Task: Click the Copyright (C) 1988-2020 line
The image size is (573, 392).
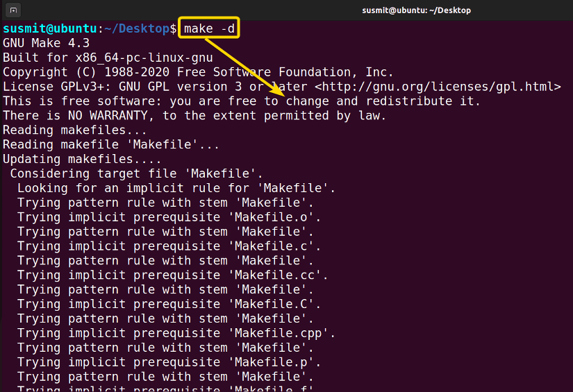Action: pyautogui.click(x=198, y=72)
